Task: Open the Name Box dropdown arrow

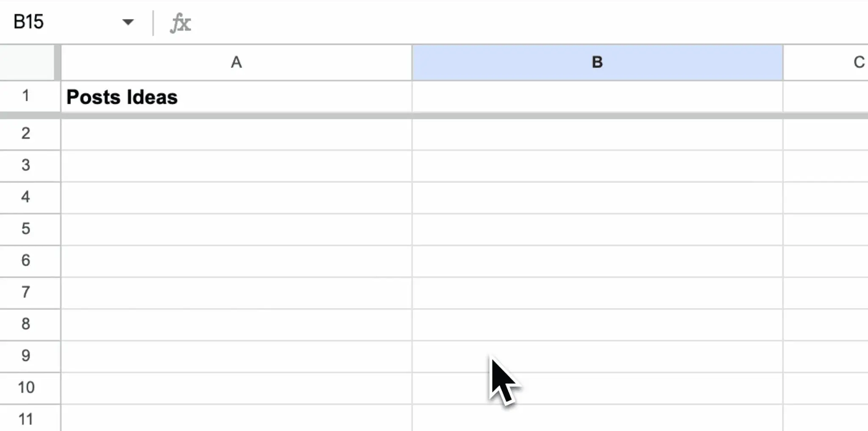Action: pyautogui.click(x=128, y=22)
